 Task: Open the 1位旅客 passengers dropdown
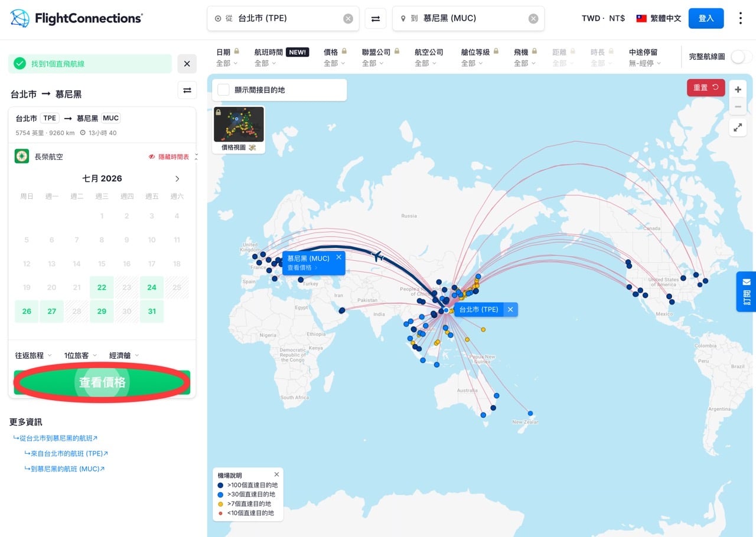click(x=80, y=355)
